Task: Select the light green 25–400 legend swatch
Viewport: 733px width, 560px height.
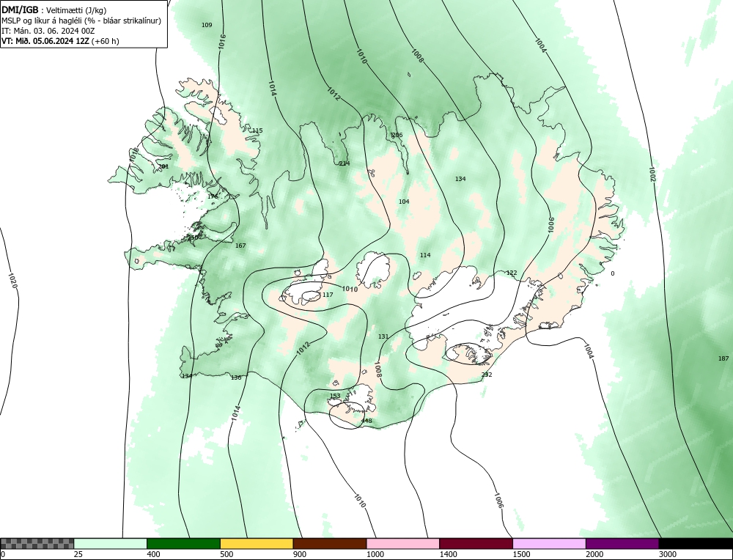Action: (111, 543)
